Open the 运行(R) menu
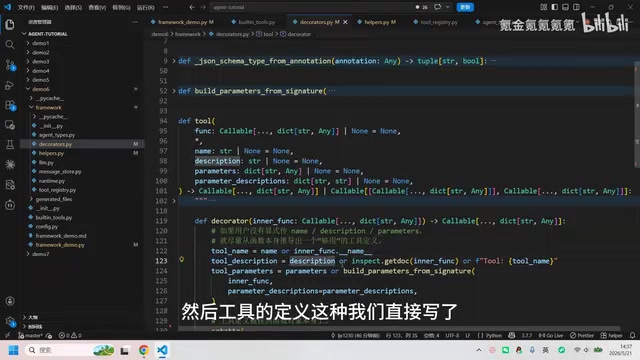Image resolution: width=640 pixels, height=360 pixels. click(146, 7)
